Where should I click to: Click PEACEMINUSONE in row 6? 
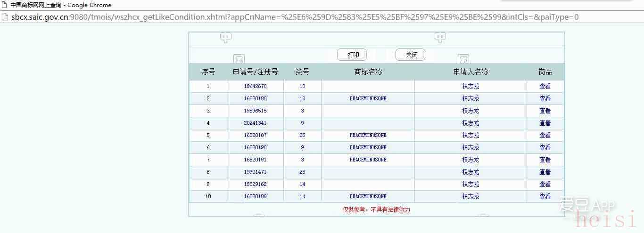coord(368,148)
